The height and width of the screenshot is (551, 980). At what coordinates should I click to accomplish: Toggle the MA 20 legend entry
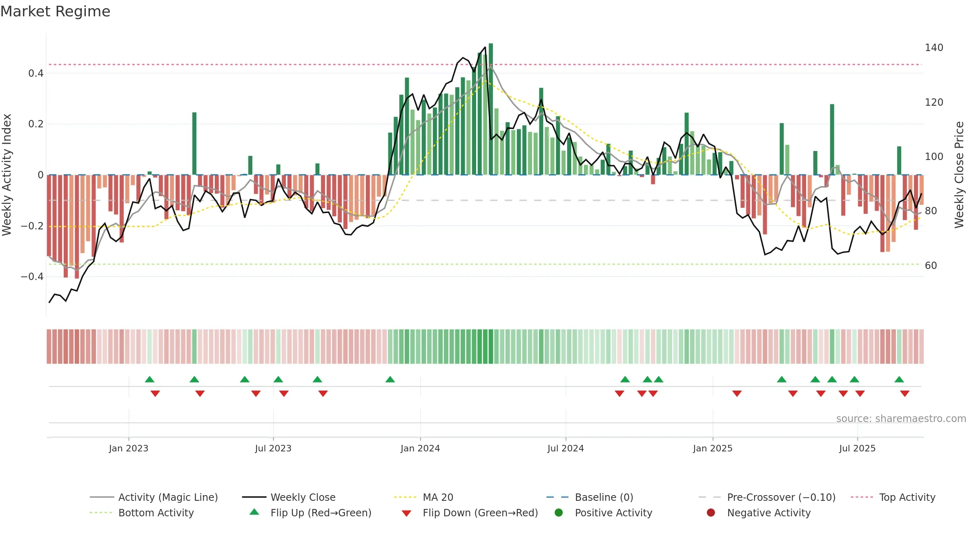point(423,497)
